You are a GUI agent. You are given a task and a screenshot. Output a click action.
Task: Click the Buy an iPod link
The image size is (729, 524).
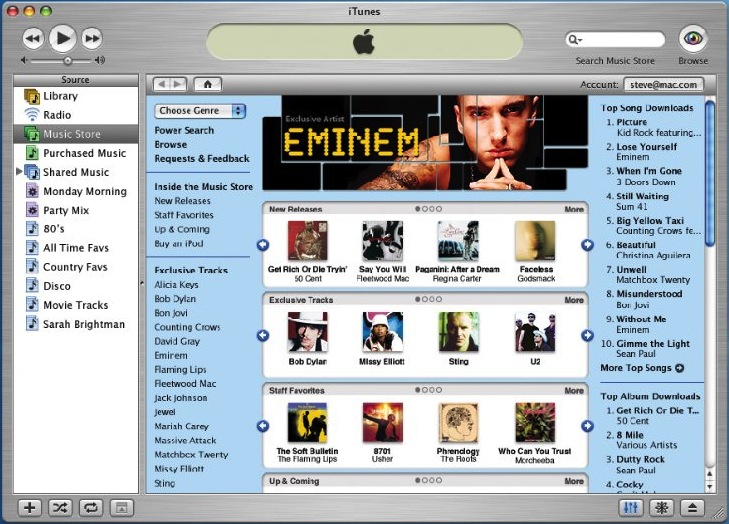pos(179,243)
